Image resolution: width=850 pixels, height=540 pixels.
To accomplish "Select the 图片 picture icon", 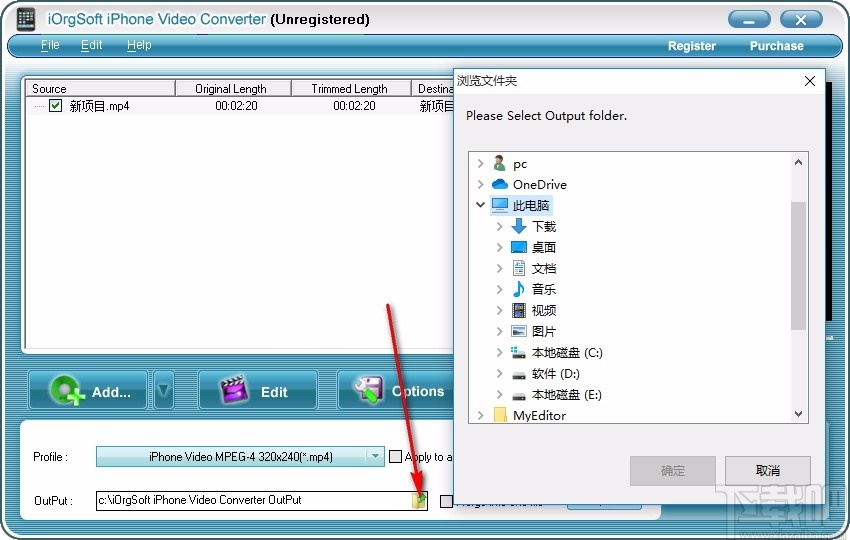I will coord(519,331).
